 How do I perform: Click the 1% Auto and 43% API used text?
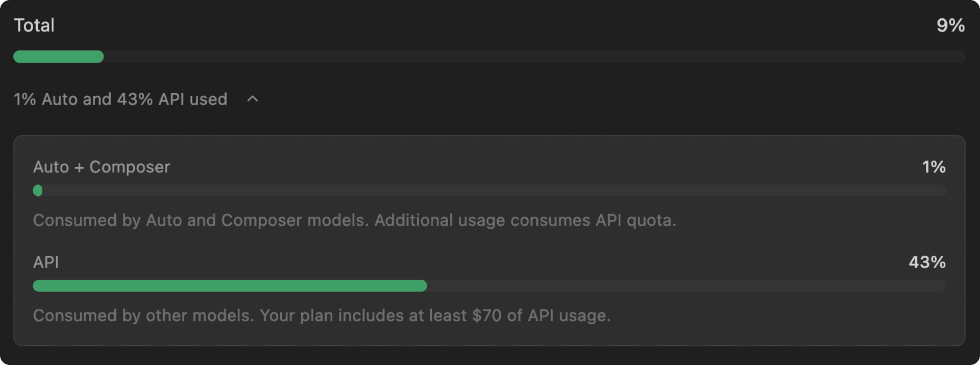(x=120, y=99)
